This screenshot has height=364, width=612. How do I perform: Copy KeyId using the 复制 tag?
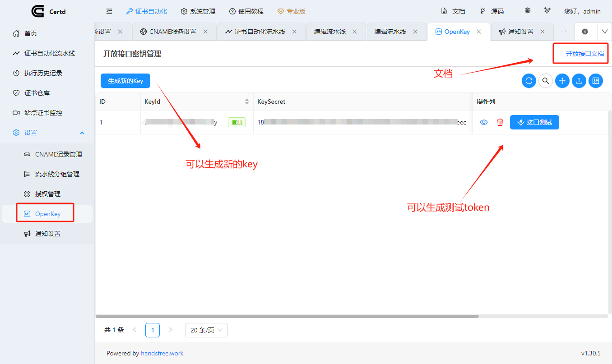pos(237,122)
